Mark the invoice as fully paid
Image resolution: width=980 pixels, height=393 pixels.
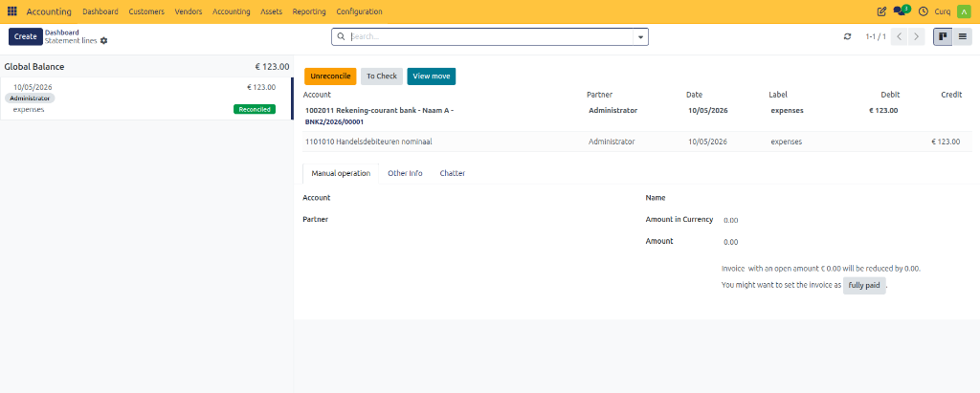click(x=864, y=286)
